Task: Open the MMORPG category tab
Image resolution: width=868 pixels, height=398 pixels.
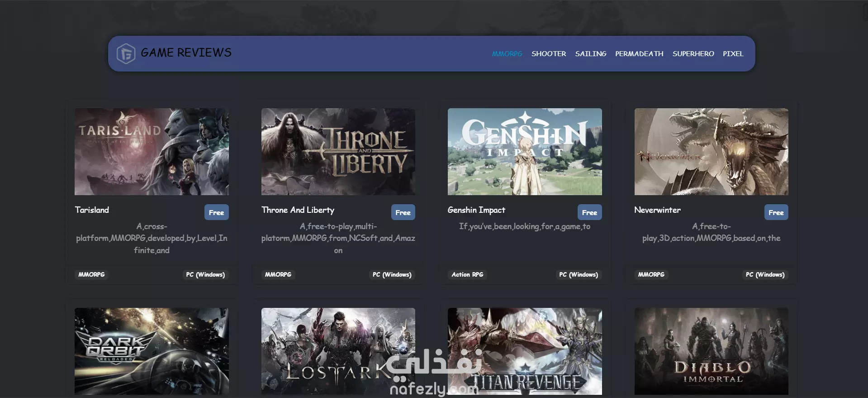Action: (507, 54)
